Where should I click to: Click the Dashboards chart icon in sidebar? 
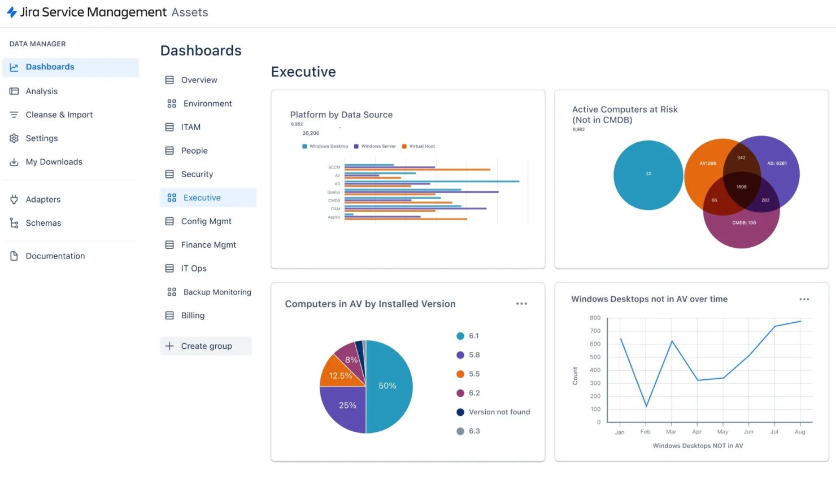click(x=14, y=67)
